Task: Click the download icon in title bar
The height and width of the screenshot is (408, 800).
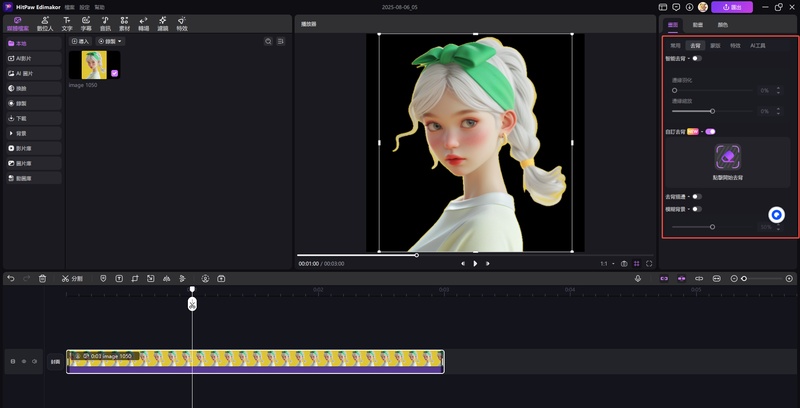Action: point(689,7)
